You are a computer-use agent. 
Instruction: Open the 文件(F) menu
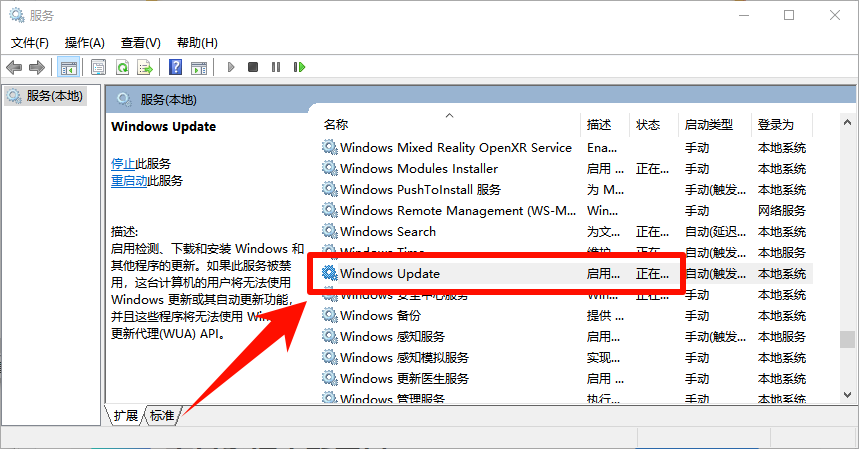pyautogui.click(x=30, y=43)
